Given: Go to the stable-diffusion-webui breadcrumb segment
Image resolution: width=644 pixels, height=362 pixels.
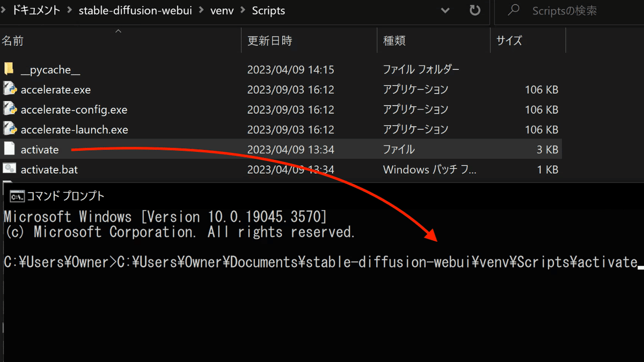Looking at the screenshot, I should 136,11.
